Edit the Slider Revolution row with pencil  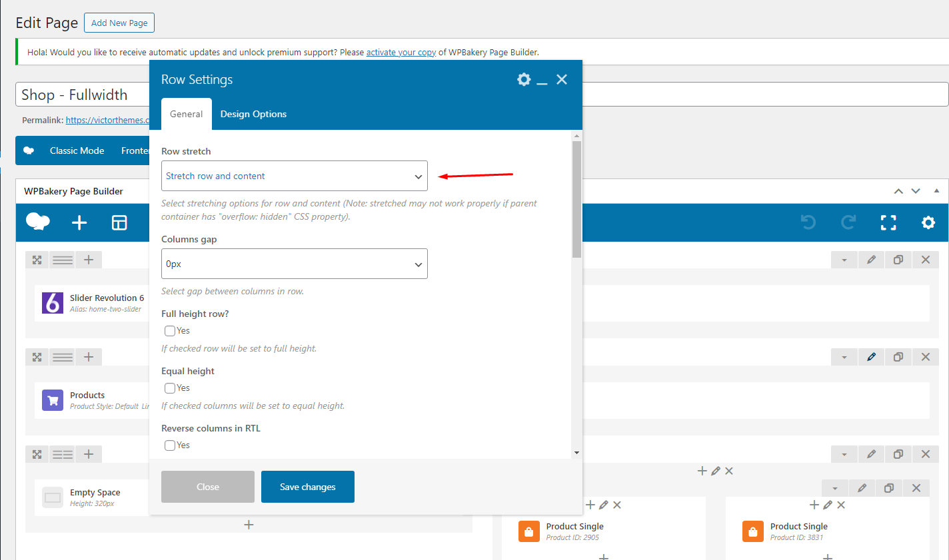pyautogui.click(x=871, y=260)
